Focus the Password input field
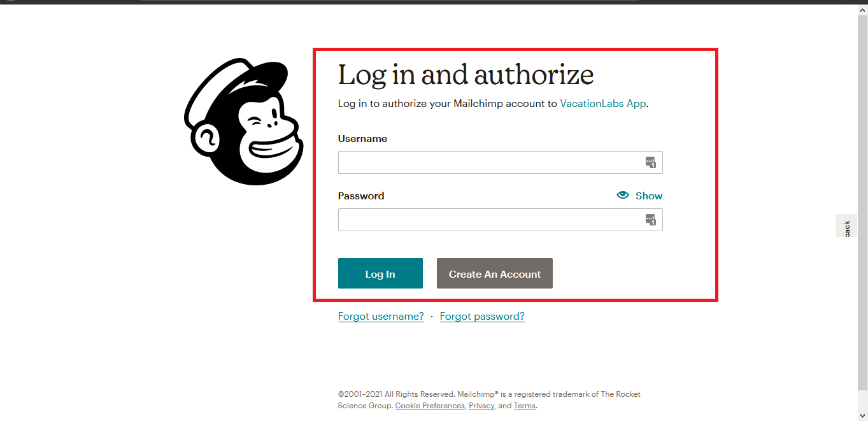Image resolution: width=868 pixels, height=421 pixels. (500, 220)
